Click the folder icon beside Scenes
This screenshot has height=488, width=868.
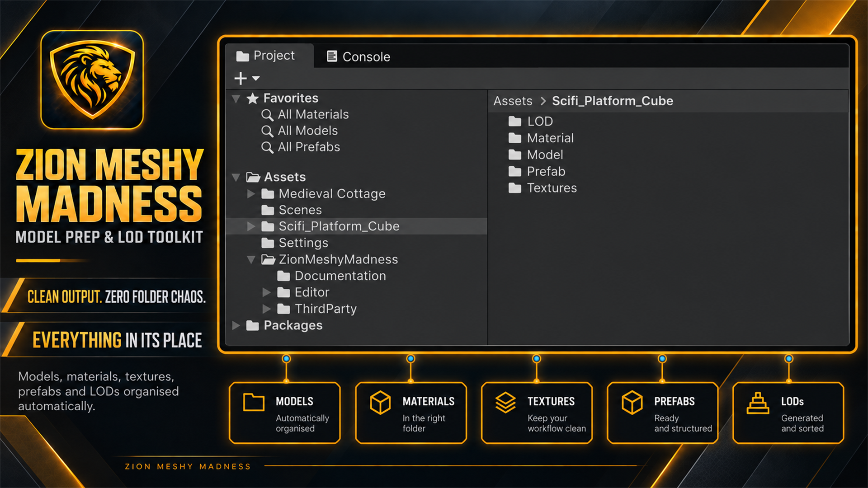point(268,210)
